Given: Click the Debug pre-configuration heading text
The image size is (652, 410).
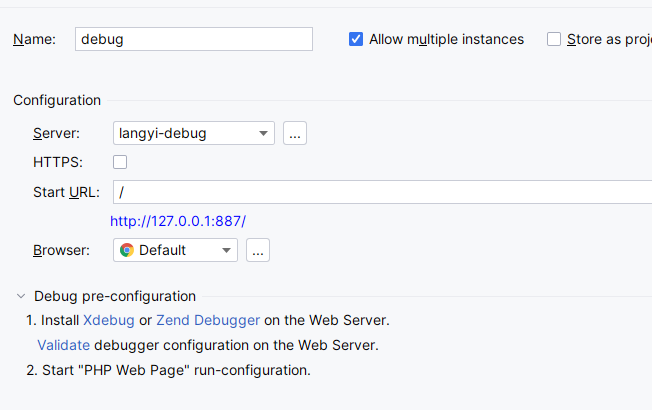Looking at the screenshot, I should (x=115, y=296).
